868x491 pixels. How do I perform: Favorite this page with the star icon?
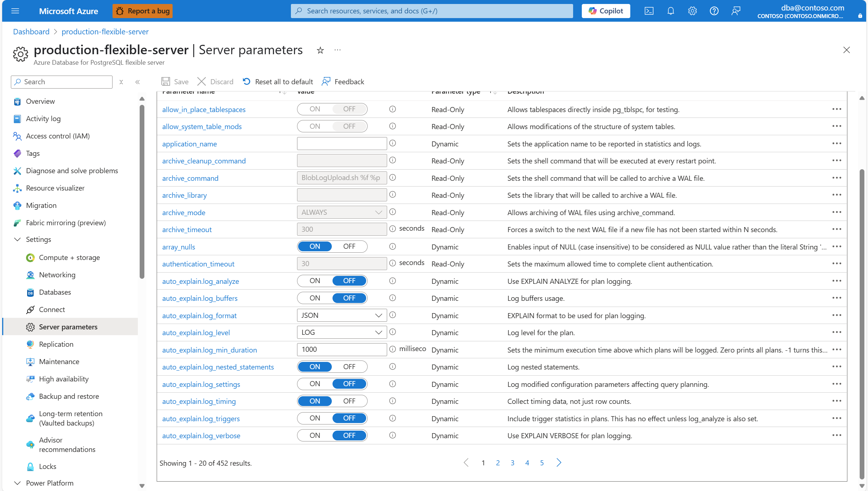click(x=320, y=50)
